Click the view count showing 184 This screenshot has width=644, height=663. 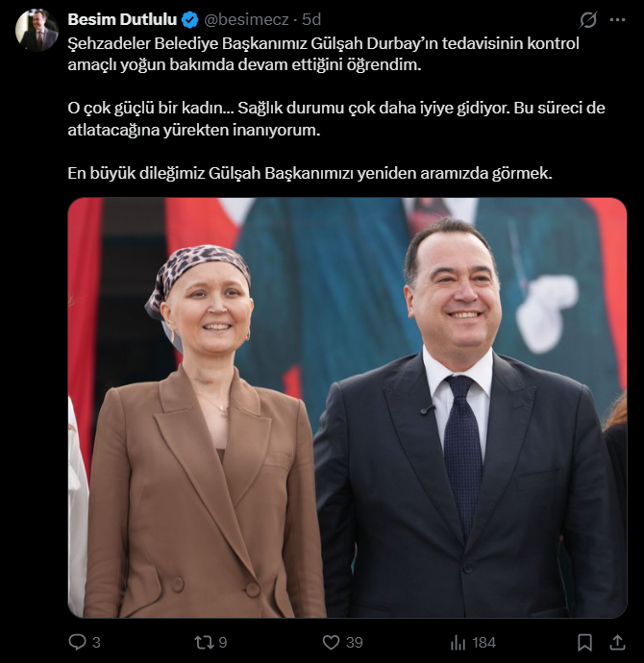click(x=484, y=643)
